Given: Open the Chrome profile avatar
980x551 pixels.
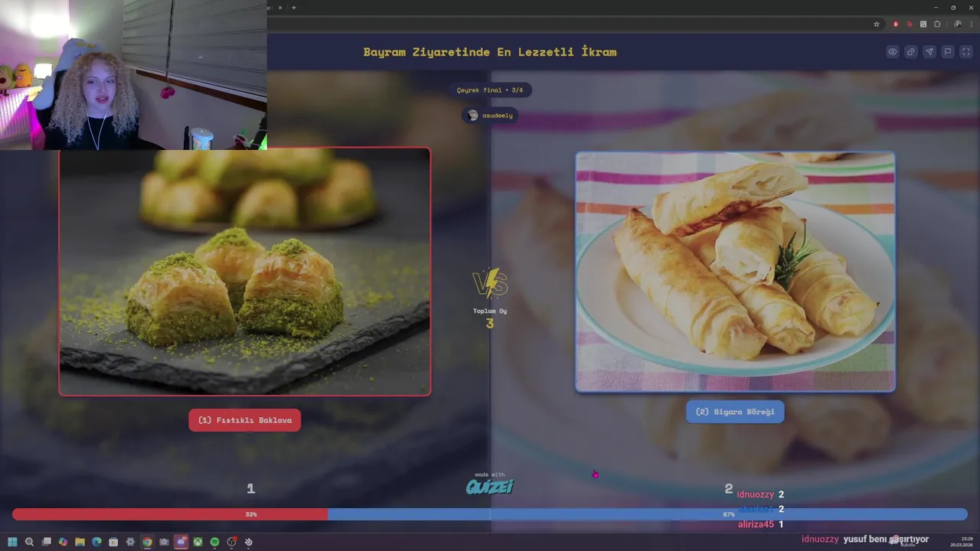Looking at the screenshot, I should coord(957,24).
